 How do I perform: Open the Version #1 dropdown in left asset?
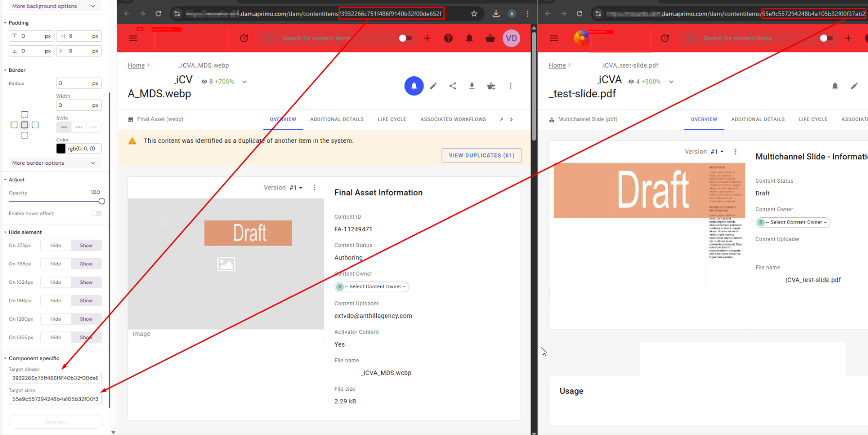296,188
